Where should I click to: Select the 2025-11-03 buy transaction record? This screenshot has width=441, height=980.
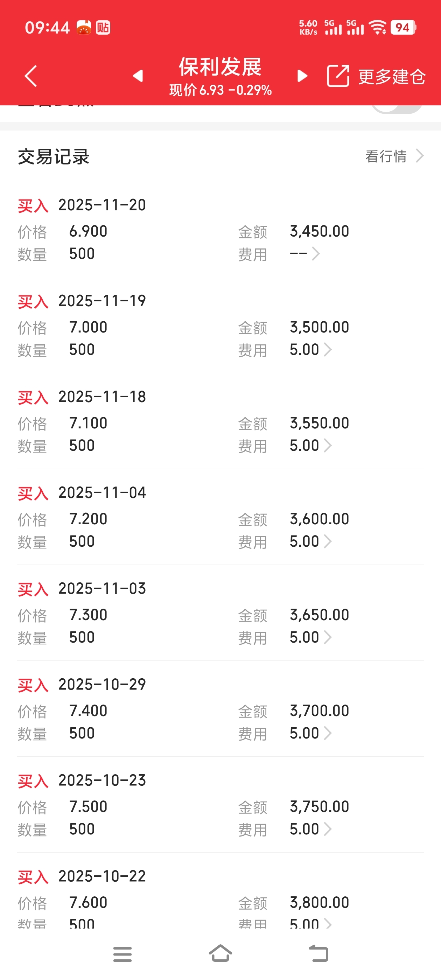click(220, 612)
